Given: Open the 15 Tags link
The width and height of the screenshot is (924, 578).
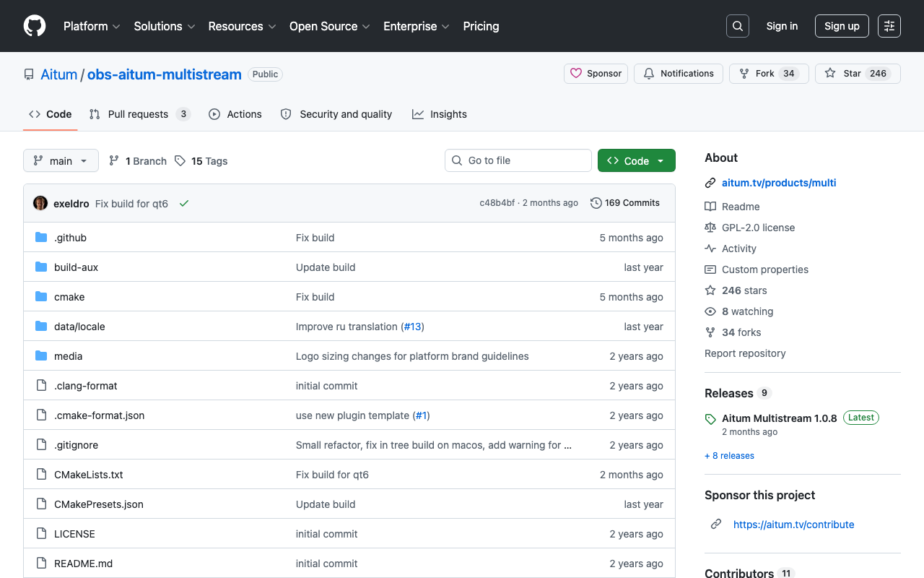Looking at the screenshot, I should [x=201, y=161].
